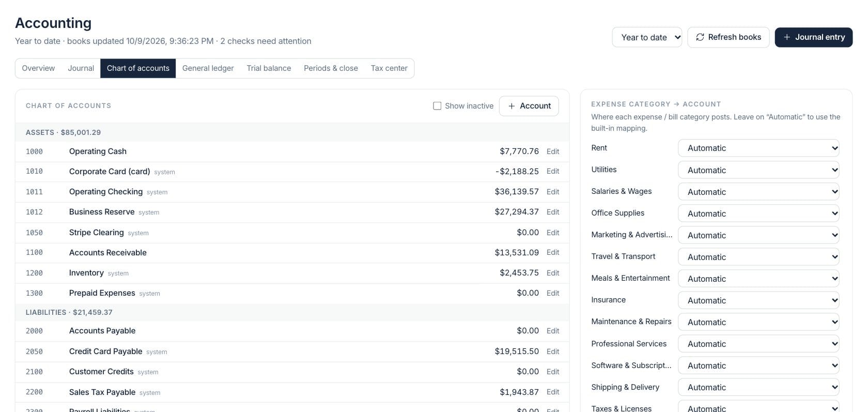868x412 pixels.
Task: Open the Meals & Entertainment mapping dropdown
Action: (758, 279)
